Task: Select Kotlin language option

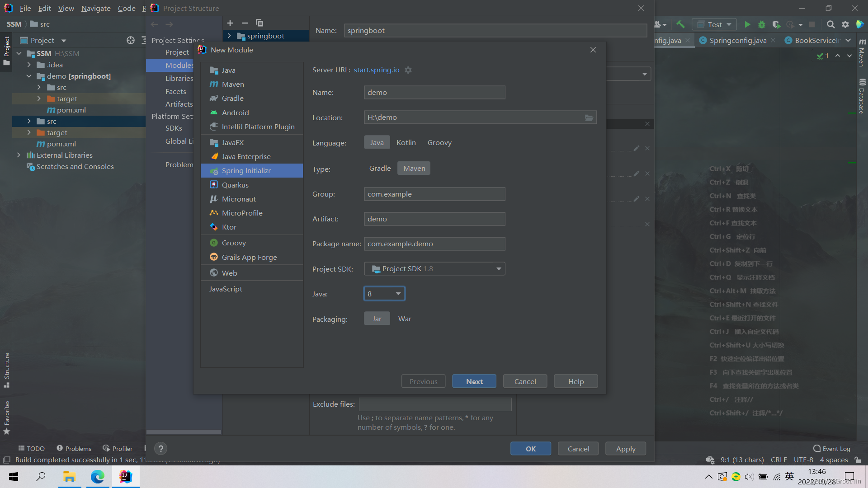Action: (406, 142)
